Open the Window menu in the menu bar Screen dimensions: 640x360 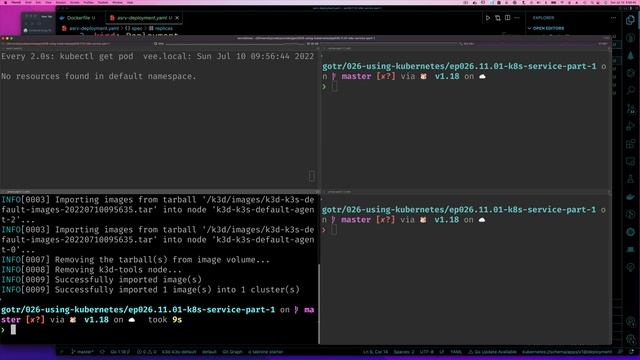pos(117,2)
